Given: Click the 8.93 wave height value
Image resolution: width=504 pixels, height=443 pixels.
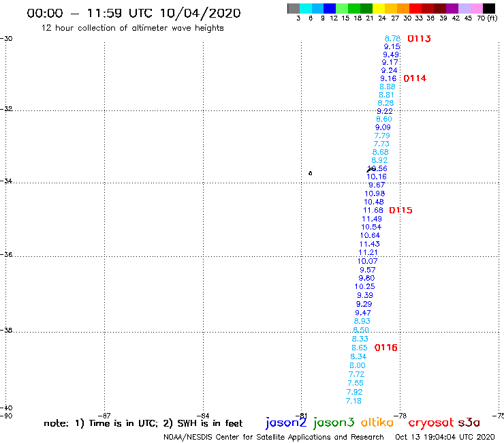Looking at the screenshot, I should pyautogui.click(x=362, y=322).
